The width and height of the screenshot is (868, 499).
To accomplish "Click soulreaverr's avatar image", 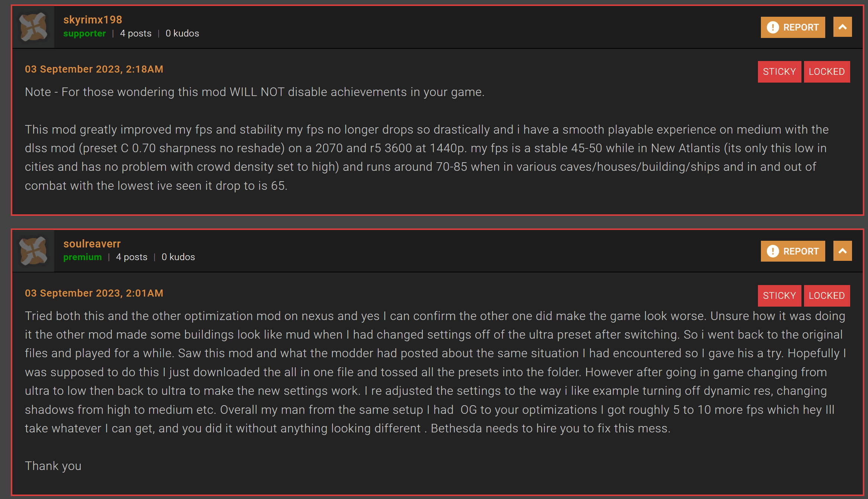I will (x=33, y=251).
